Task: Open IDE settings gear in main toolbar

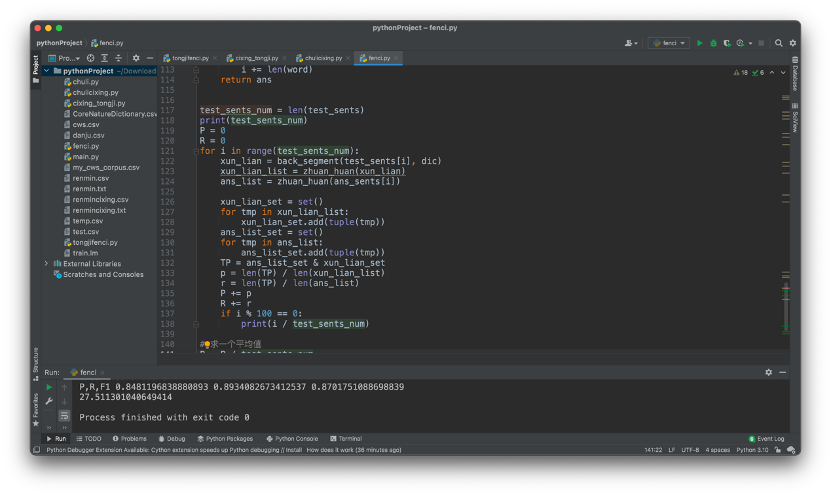Action: pyautogui.click(x=793, y=43)
